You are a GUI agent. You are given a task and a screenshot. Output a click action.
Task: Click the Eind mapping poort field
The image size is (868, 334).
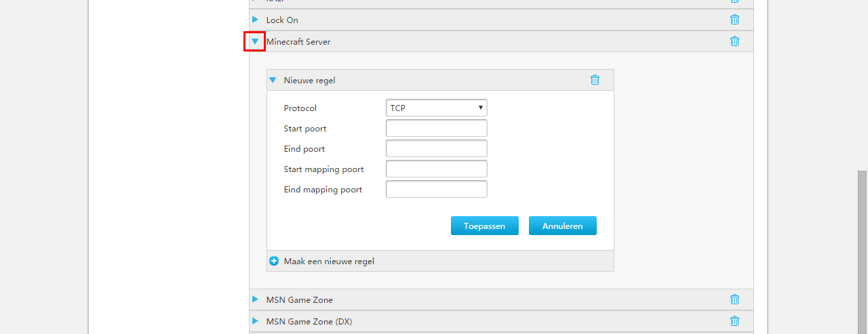point(436,189)
